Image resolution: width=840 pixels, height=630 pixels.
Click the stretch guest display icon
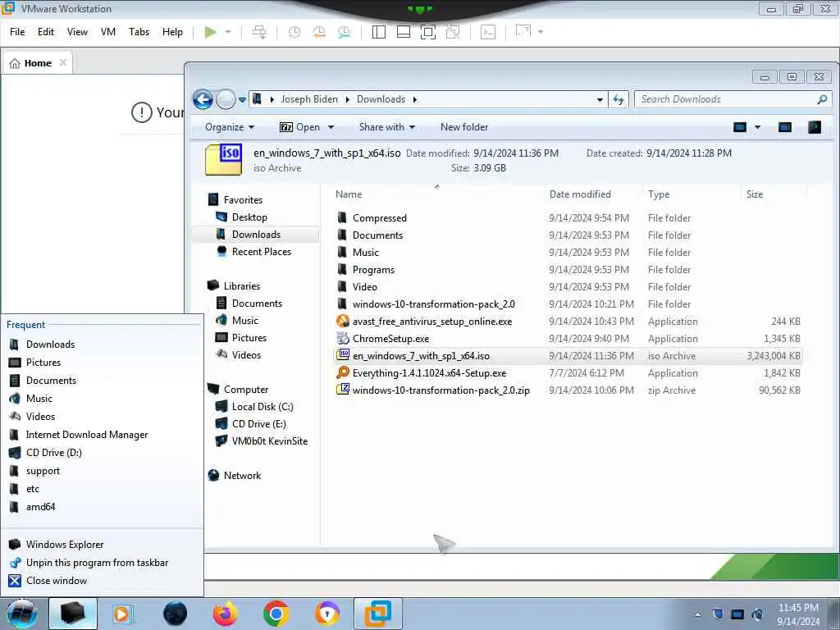pos(523,32)
